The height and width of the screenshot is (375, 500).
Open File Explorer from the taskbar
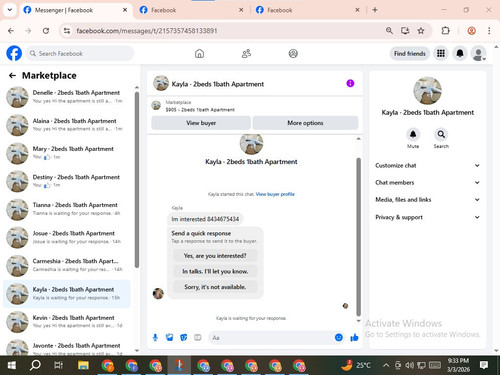point(83,365)
